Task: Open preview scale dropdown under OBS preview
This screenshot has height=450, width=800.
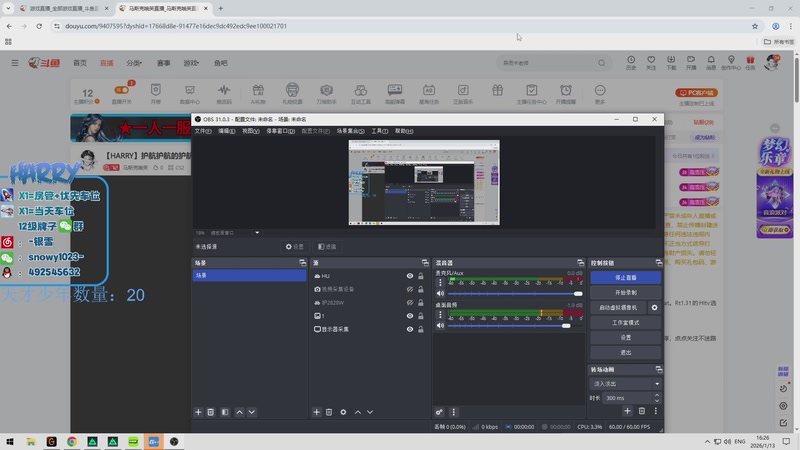Action: [x=257, y=233]
